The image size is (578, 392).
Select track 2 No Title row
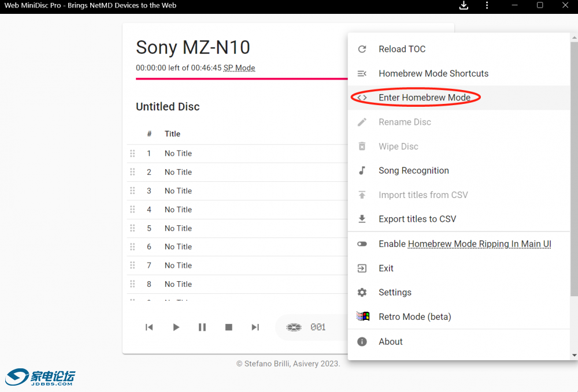point(237,172)
